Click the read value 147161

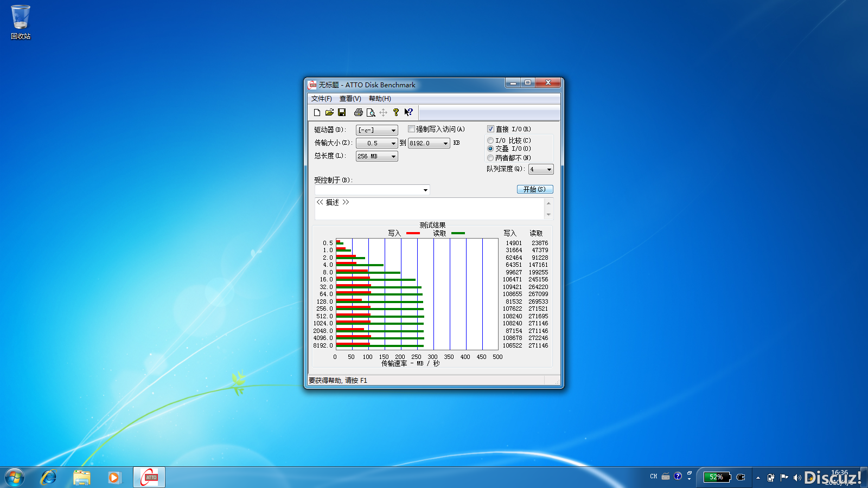click(x=538, y=265)
